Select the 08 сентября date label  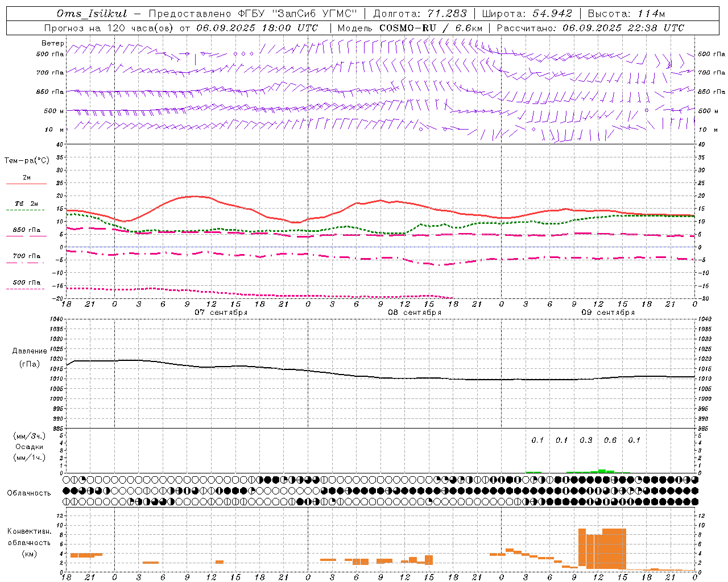pyautogui.click(x=415, y=313)
